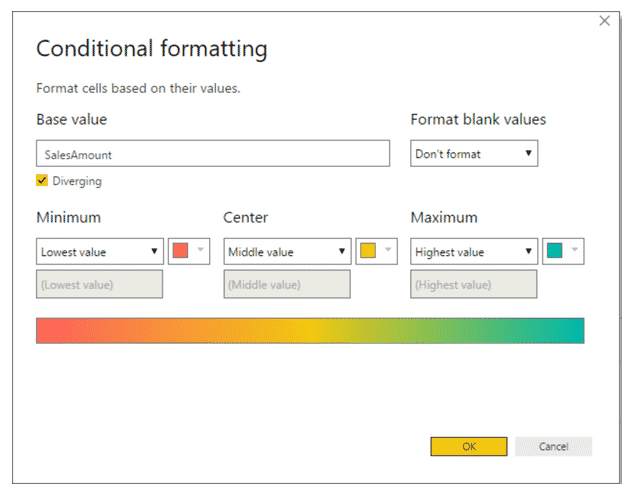Click the red-to-teal gradient preview bar
641x490 pixels.
click(x=310, y=331)
